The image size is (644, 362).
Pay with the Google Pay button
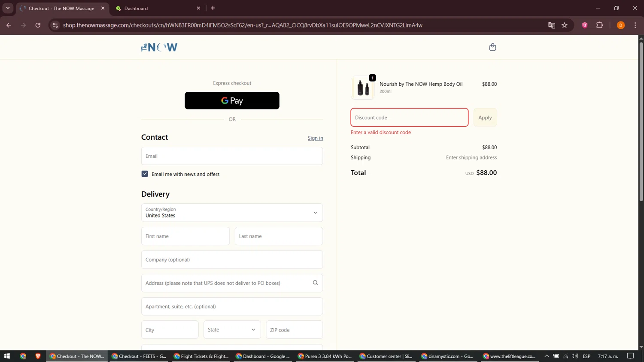click(232, 100)
